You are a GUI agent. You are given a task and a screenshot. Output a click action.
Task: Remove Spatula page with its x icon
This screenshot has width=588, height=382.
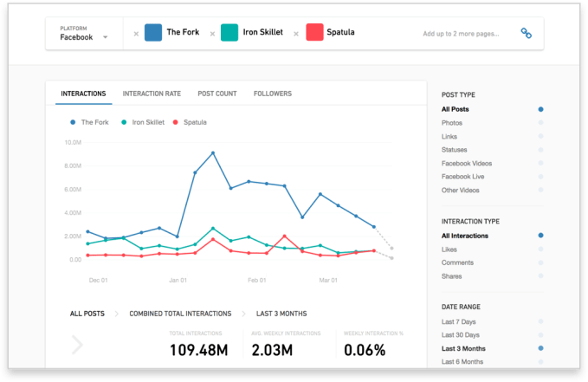coord(296,34)
